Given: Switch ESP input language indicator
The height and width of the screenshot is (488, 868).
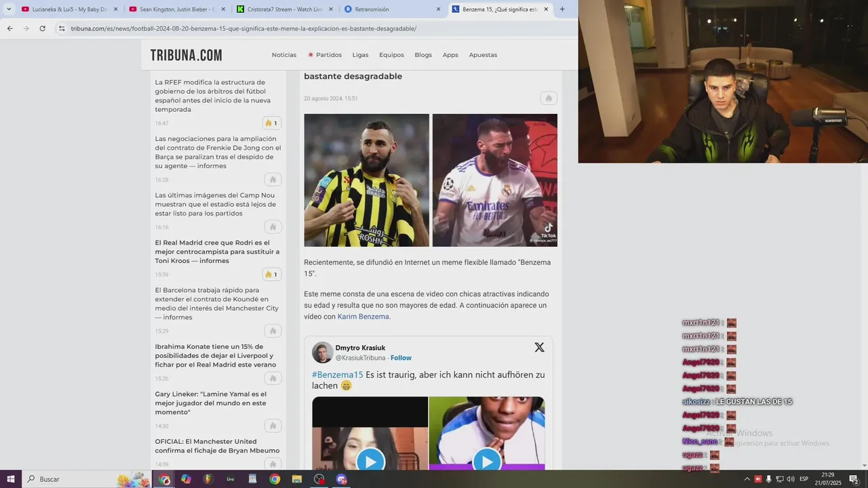Looking at the screenshot, I should click(804, 479).
